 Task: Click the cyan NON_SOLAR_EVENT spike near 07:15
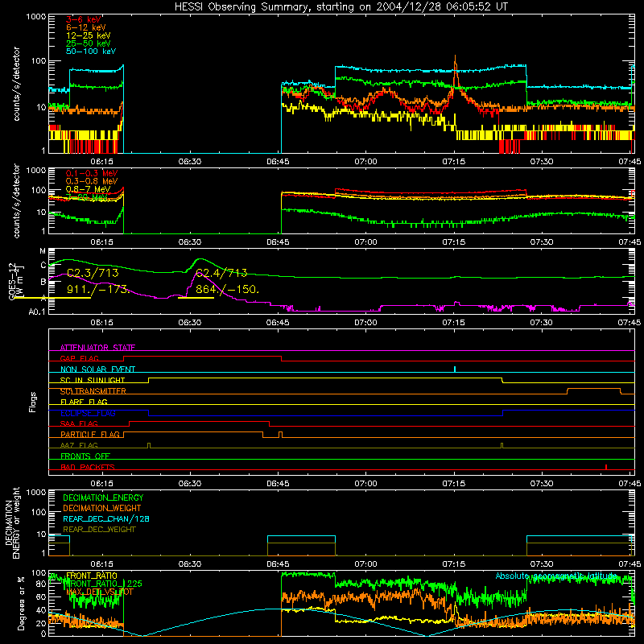coord(455,369)
